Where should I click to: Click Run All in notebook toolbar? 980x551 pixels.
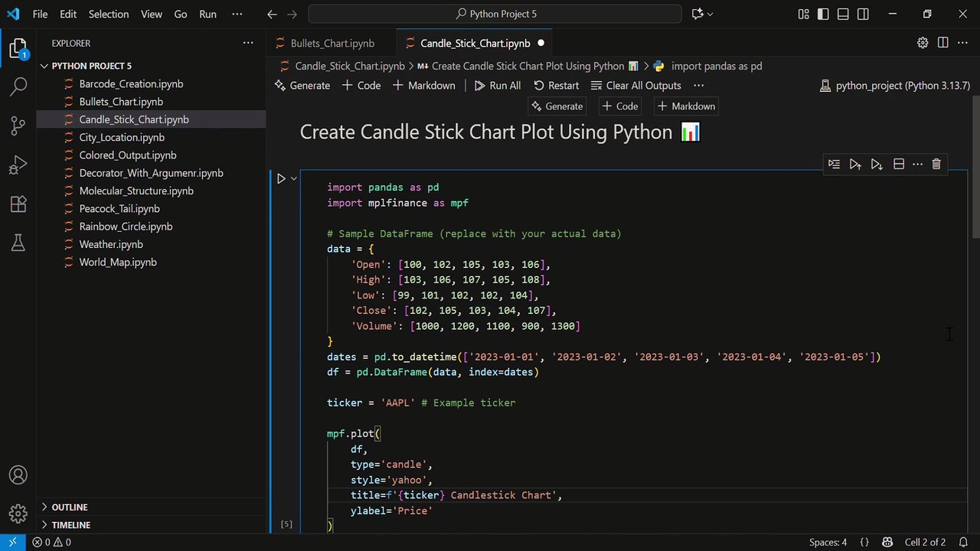click(x=497, y=86)
